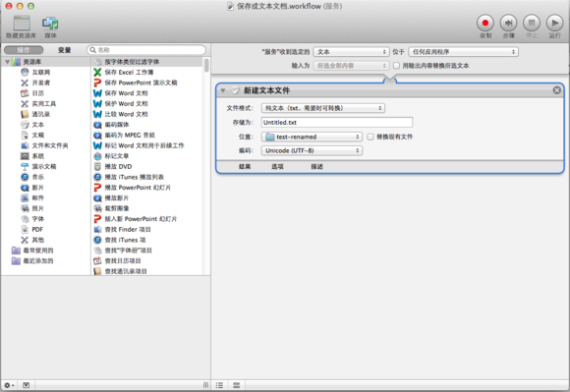
Task: Select the 系统 library category
Action: pos(32,156)
